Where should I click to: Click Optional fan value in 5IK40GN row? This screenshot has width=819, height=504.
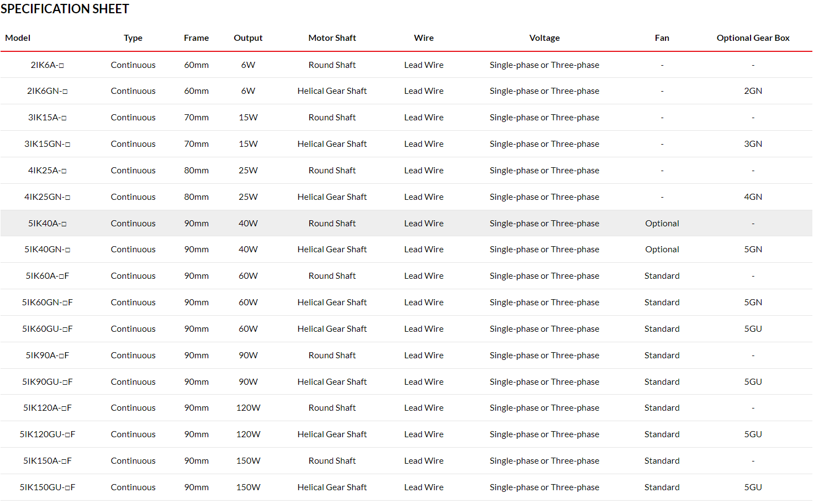[662, 250]
